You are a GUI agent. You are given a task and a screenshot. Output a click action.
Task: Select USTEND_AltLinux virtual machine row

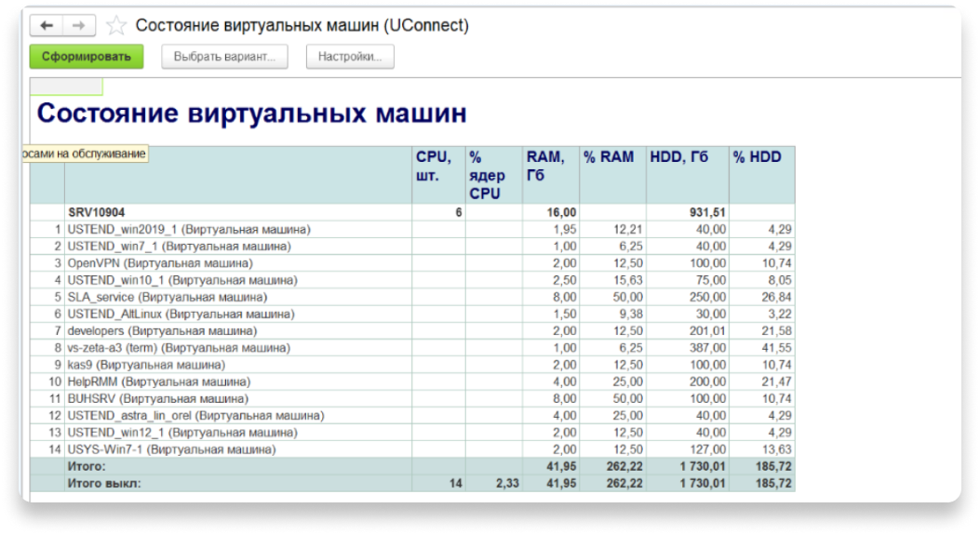pos(412,314)
